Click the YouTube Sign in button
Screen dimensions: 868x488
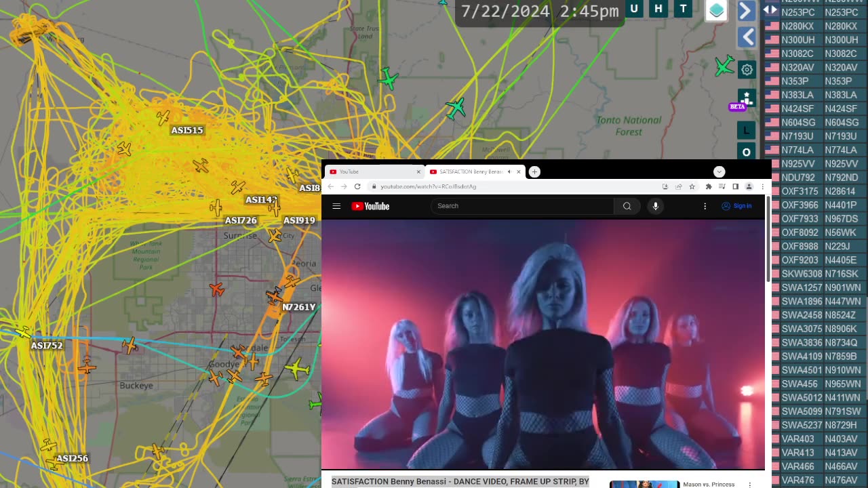(x=736, y=206)
